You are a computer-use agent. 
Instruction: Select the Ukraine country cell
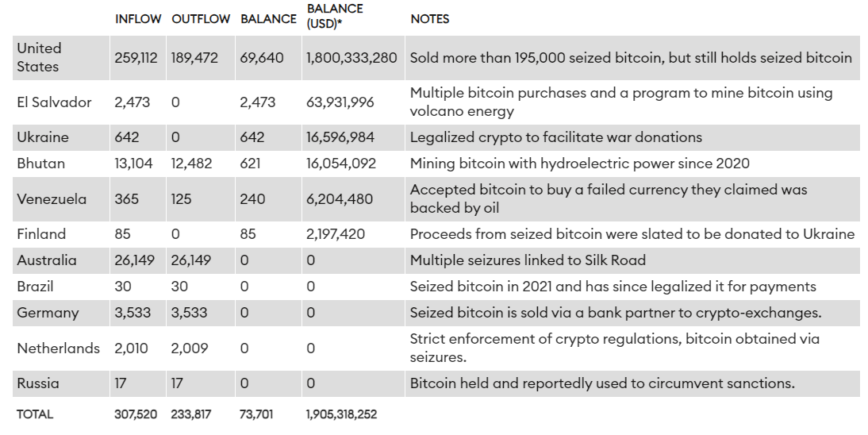[43, 137]
